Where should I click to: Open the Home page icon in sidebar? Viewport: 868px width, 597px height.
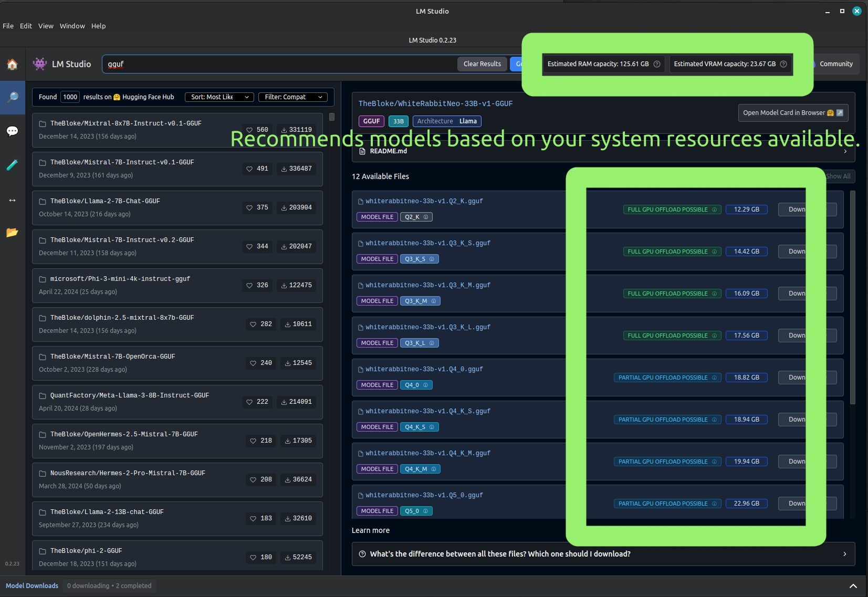(12, 64)
